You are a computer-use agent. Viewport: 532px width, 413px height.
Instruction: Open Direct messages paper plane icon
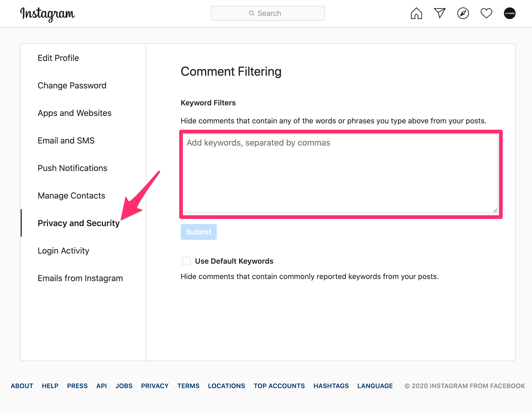[x=440, y=13]
